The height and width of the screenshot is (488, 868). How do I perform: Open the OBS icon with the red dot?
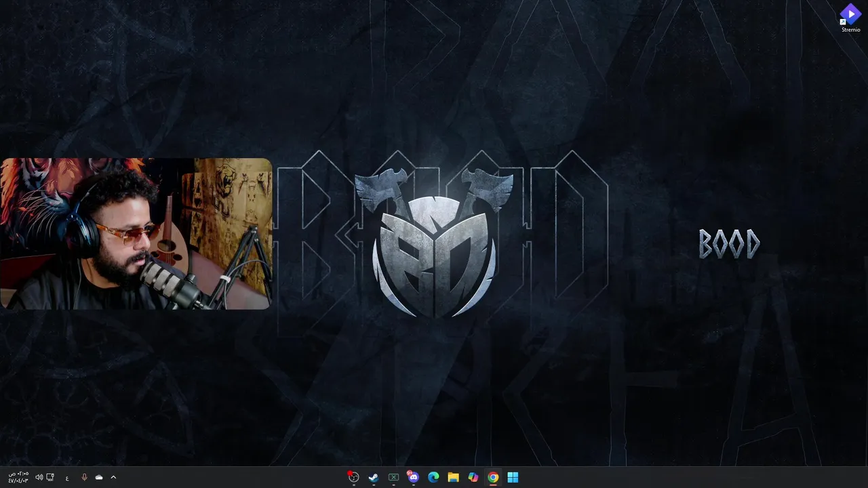click(353, 477)
